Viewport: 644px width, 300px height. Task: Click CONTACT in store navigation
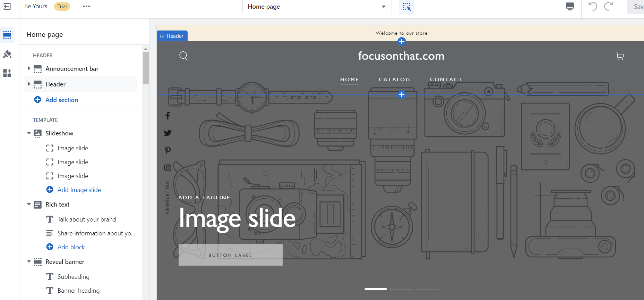pyautogui.click(x=446, y=80)
